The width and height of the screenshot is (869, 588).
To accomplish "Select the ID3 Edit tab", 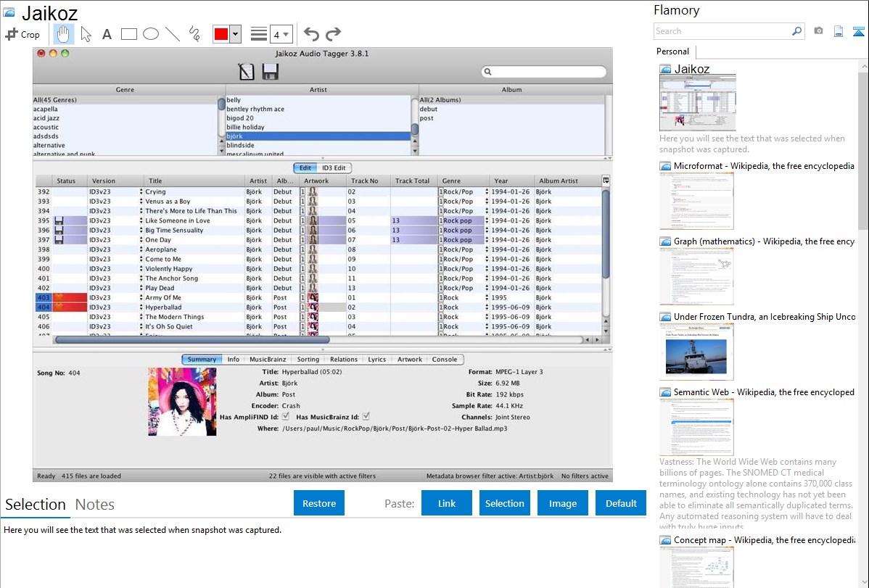I will (334, 168).
